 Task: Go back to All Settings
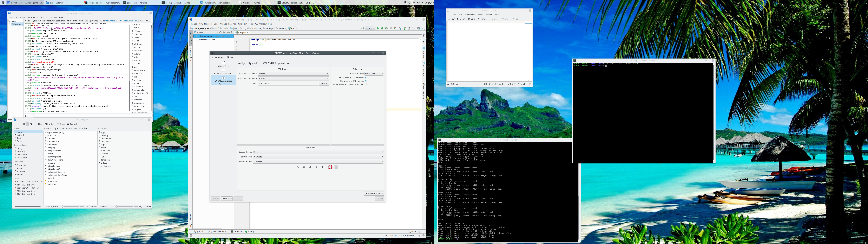(x=218, y=57)
